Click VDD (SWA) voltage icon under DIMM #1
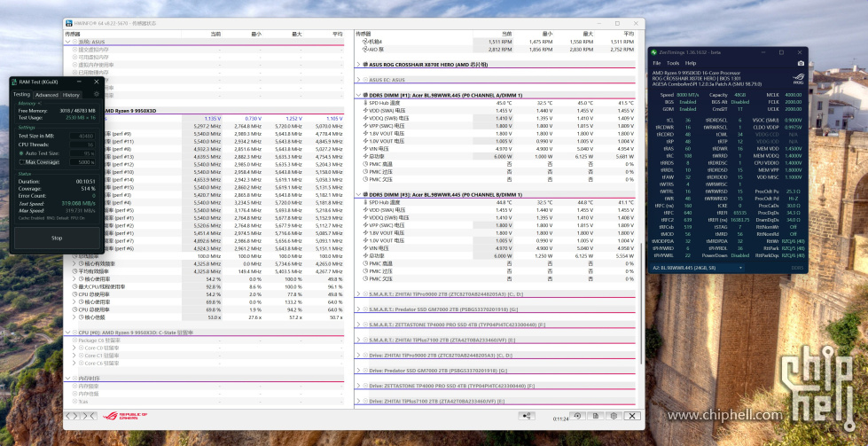 (x=365, y=111)
